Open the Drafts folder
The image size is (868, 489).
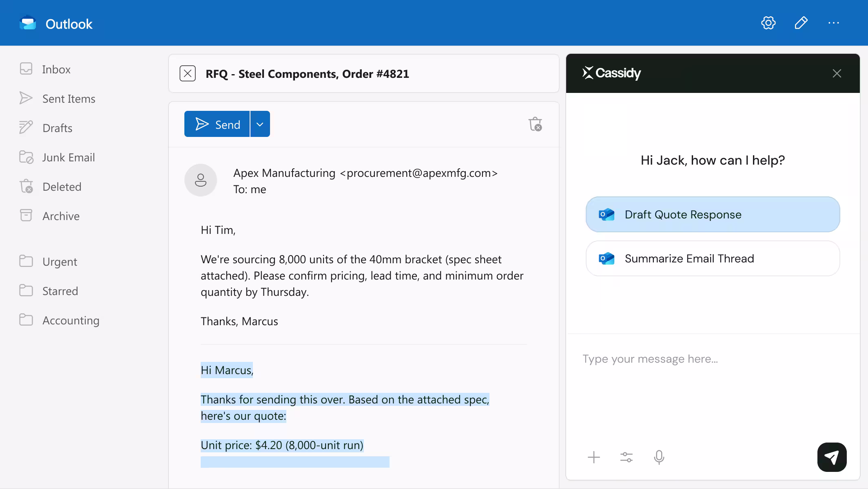[x=46, y=128]
